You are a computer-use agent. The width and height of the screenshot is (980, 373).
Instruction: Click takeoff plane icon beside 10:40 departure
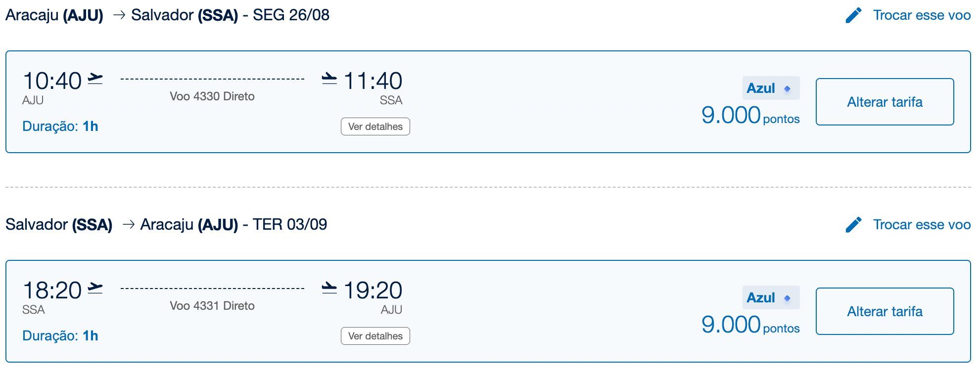[95, 79]
